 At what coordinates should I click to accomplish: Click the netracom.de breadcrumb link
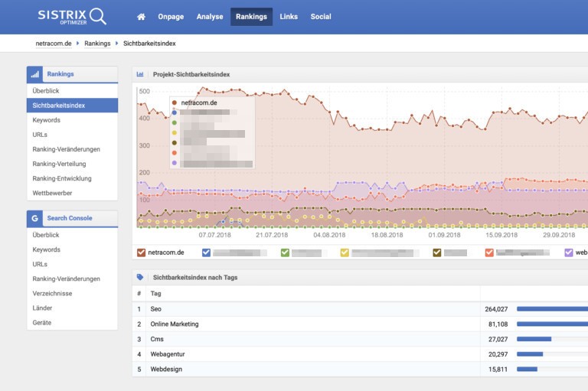click(54, 44)
